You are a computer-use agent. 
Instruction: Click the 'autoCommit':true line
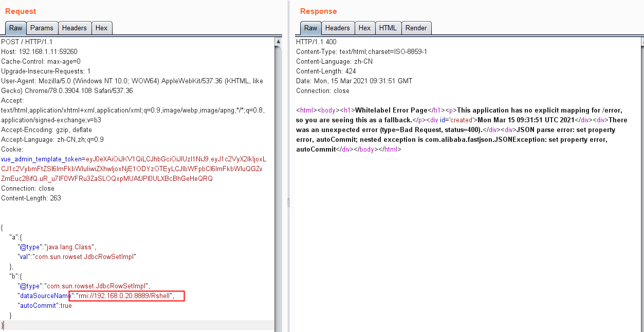click(x=45, y=306)
